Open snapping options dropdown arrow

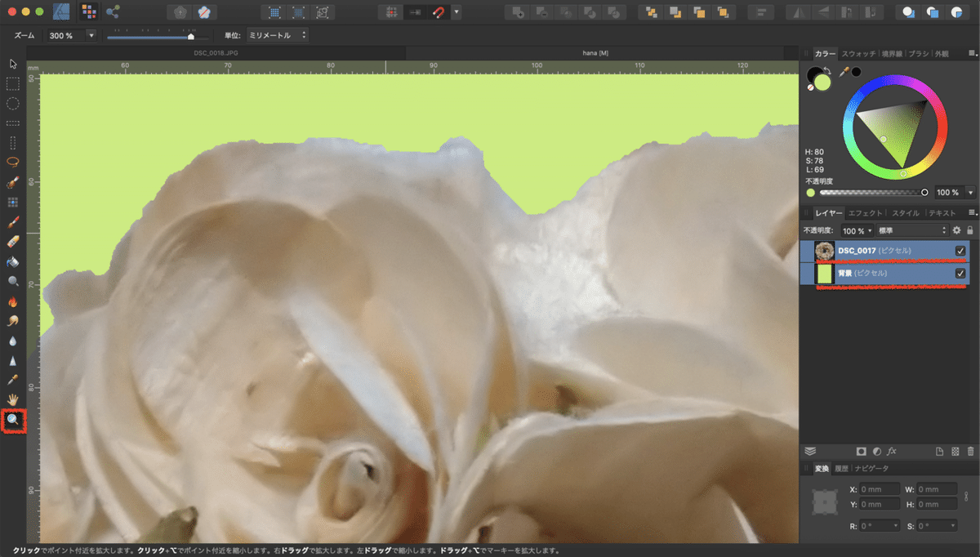[456, 12]
